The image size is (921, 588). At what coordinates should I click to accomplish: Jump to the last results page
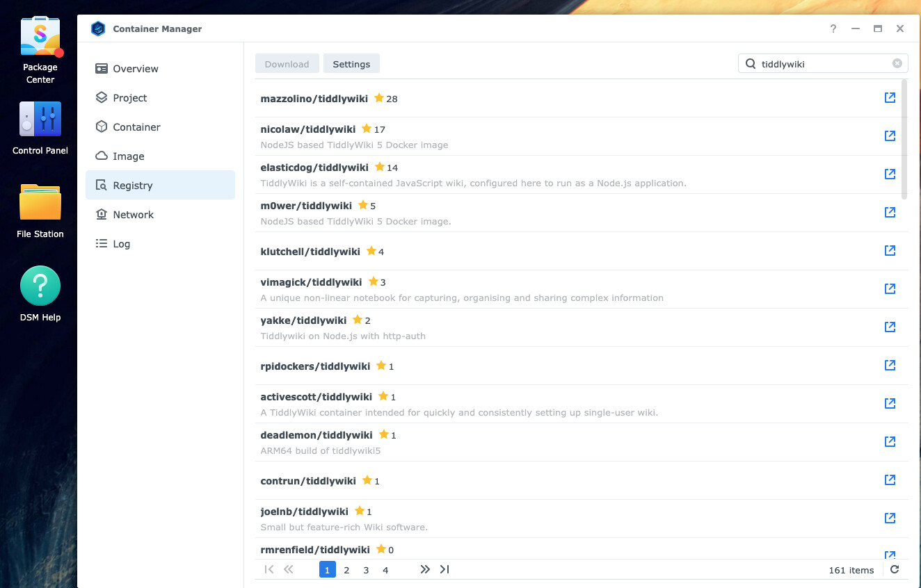[x=445, y=569]
